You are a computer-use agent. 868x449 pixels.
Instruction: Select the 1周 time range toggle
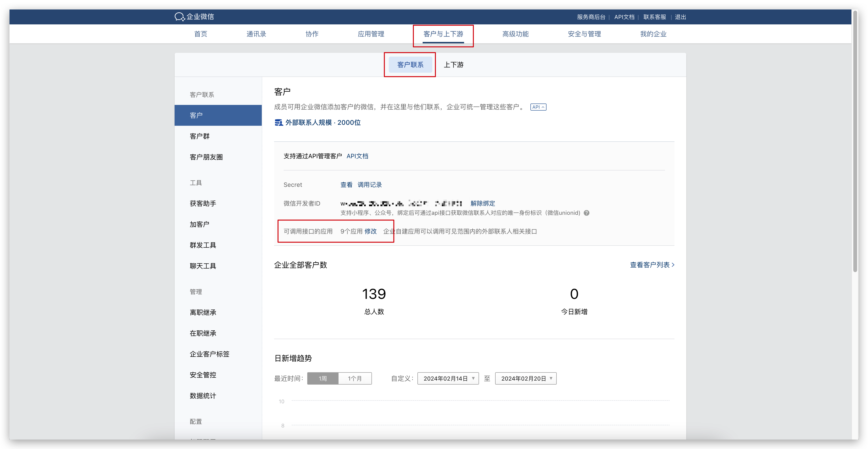pyautogui.click(x=322, y=378)
